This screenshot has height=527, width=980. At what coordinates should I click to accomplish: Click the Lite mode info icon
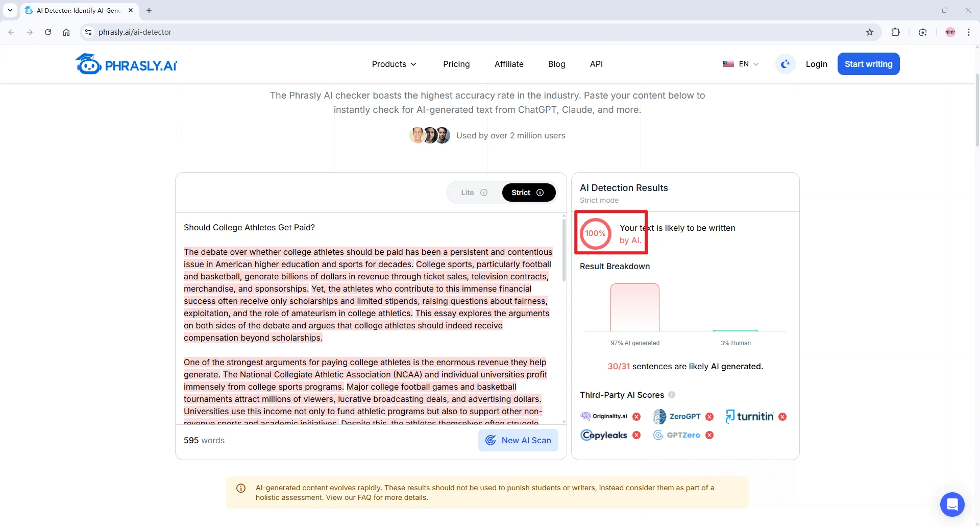pyautogui.click(x=484, y=193)
